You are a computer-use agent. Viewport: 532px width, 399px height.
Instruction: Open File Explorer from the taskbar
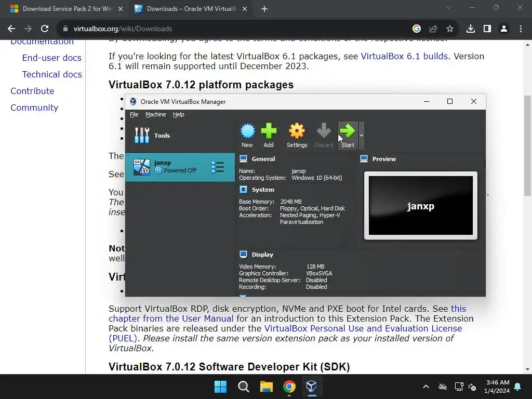click(x=267, y=387)
